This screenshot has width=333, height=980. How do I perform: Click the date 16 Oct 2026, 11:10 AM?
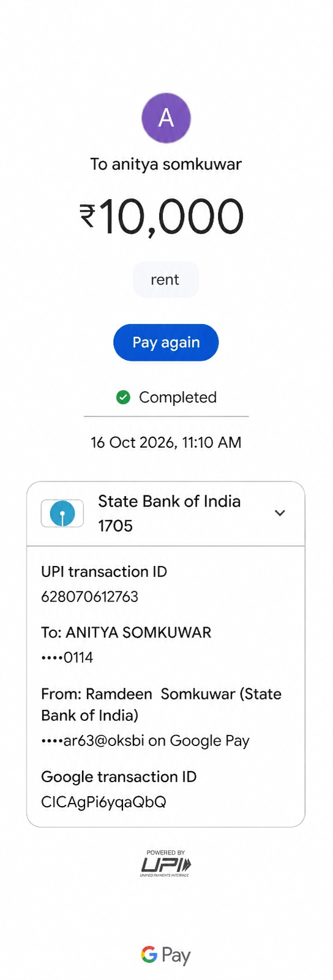[x=166, y=442]
